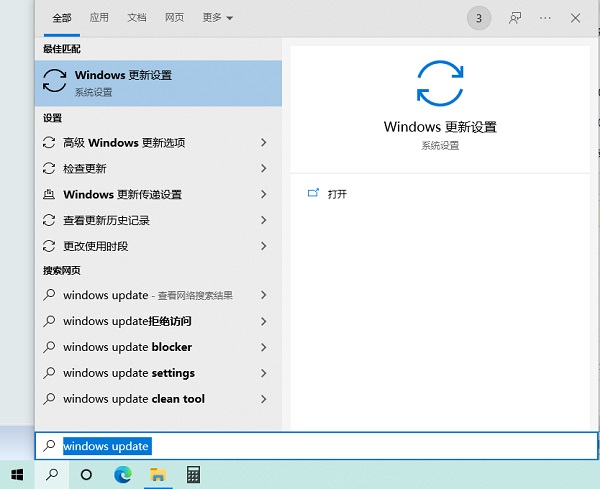Expand chevron for windows update settings
The image size is (600, 489).
(x=264, y=373)
